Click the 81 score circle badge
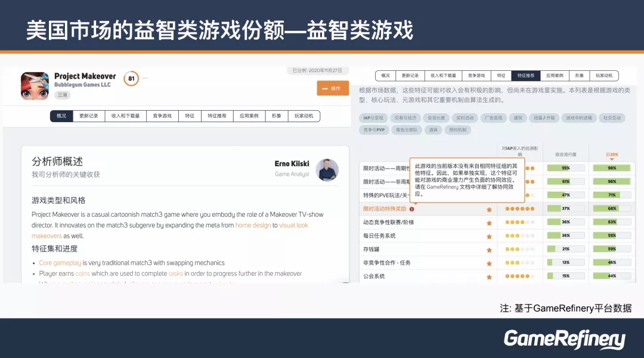This screenshot has height=358, width=644. 131,78
